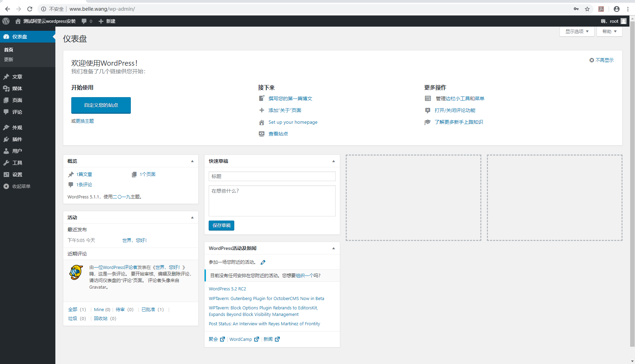The height and width of the screenshot is (364, 635).
Task: Bookmark page with the star icon
Action: 587,9
